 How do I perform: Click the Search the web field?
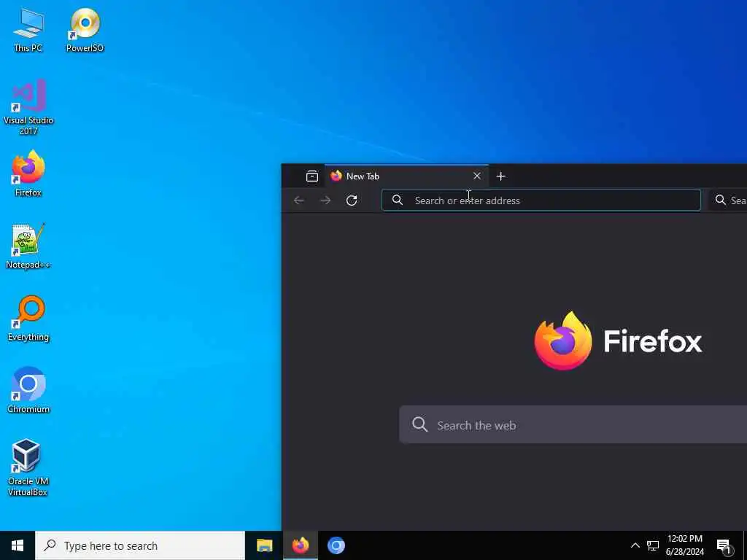[x=573, y=425]
